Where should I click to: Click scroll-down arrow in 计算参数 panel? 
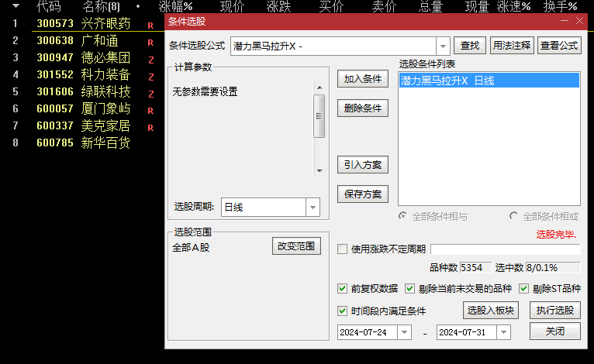tap(319, 171)
